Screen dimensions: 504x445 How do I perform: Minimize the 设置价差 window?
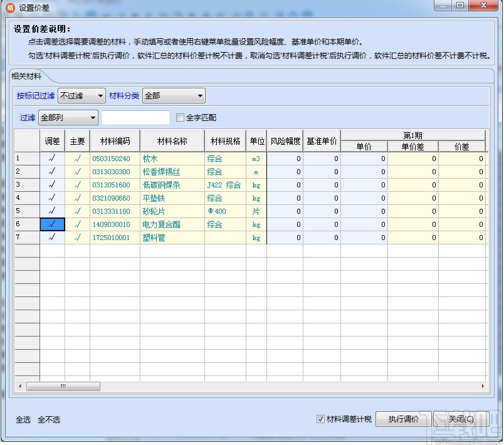click(443, 6)
